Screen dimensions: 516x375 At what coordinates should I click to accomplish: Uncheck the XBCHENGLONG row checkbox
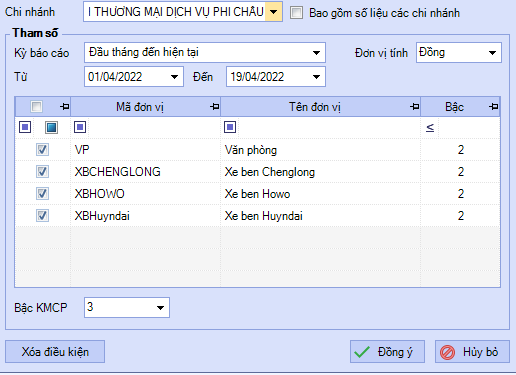click(x=42, y=171)
